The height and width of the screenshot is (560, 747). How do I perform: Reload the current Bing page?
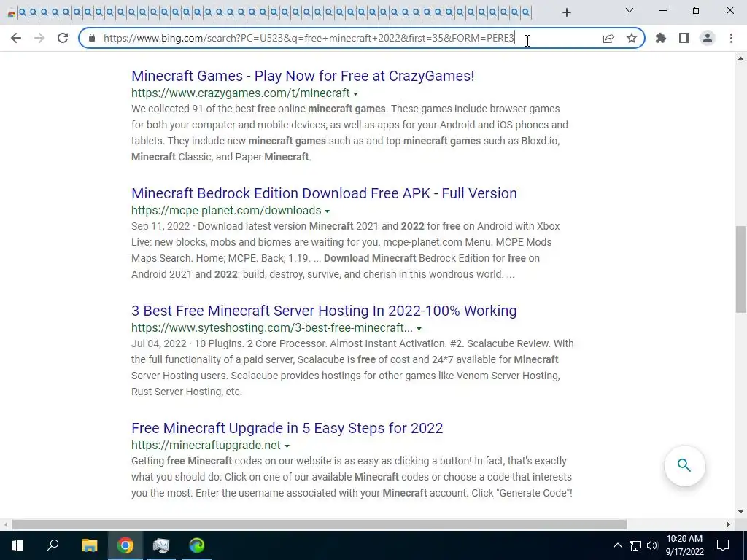coord(63,38)
